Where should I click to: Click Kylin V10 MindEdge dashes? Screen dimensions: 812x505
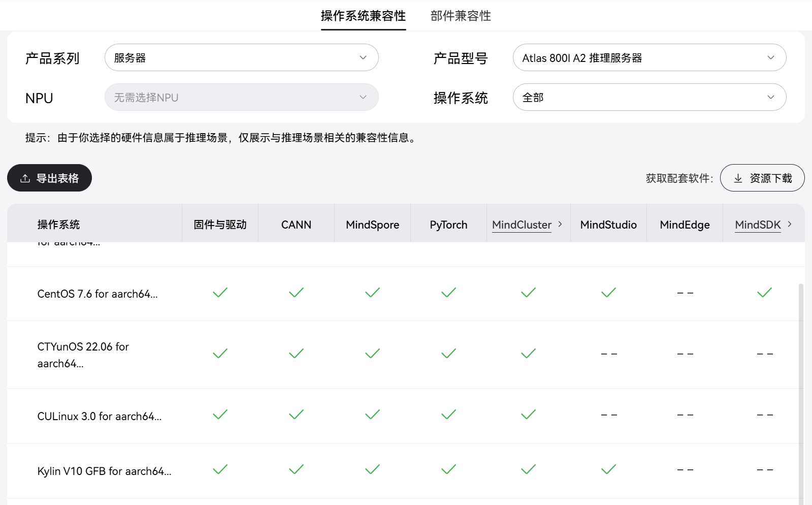685,470
